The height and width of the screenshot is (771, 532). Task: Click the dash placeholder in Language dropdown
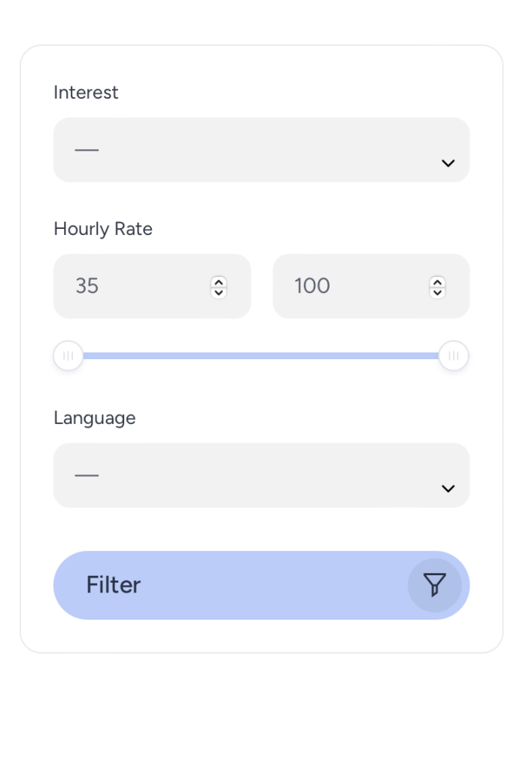[x=87, y=475]
